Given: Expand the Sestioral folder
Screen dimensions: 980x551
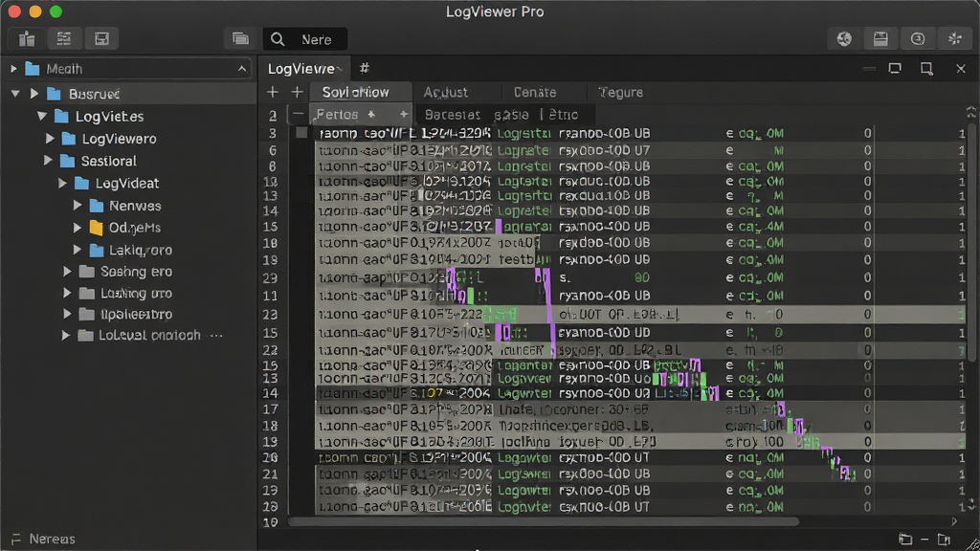Looking at the screenshot, I should click(48, 161).
